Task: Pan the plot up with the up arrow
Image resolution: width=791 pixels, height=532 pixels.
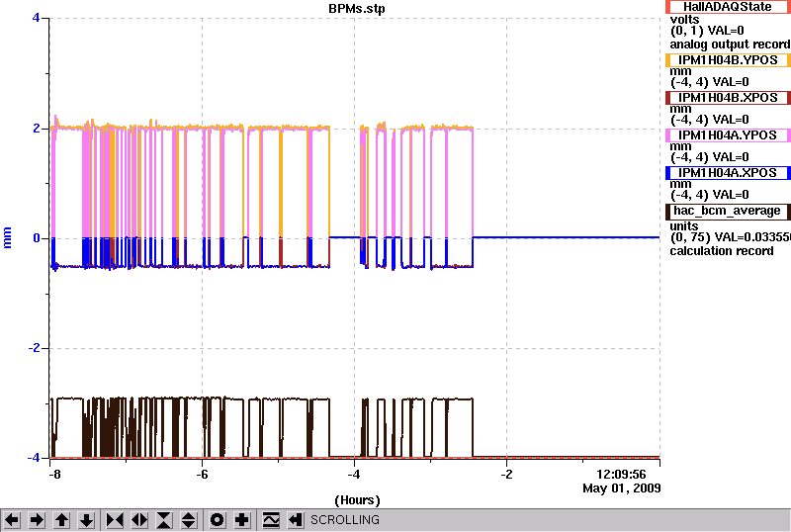Action: click(61, 520)
